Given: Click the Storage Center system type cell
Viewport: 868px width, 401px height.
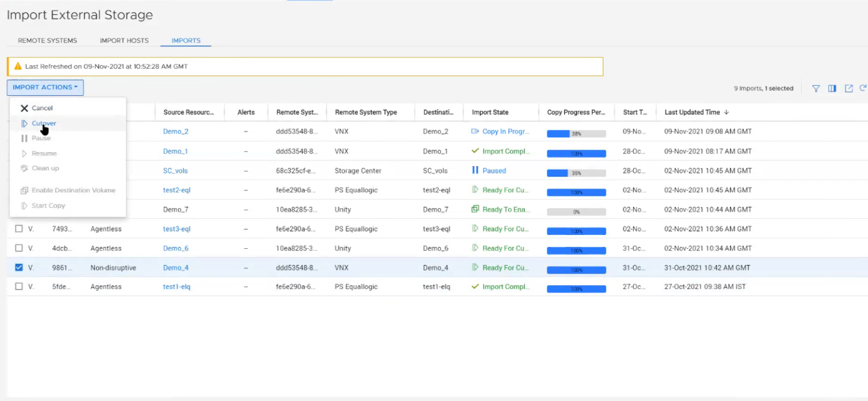Looking at the screenshot, I should 358,170.
